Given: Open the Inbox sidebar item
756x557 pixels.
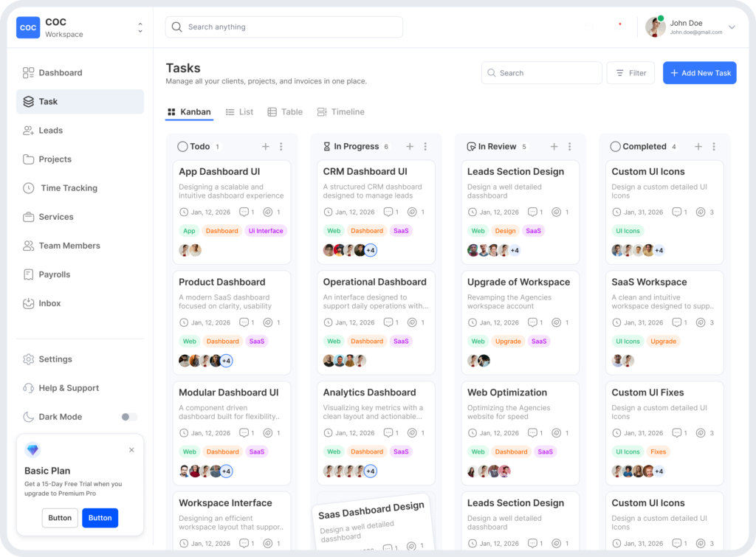Looking at the screenshot, I should [49, 303].
